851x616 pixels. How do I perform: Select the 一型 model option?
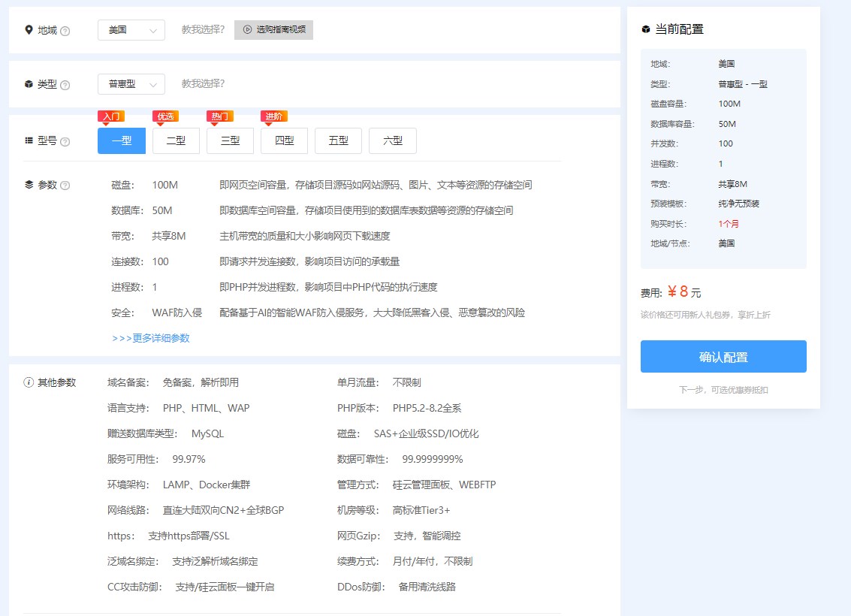(121, 140)
